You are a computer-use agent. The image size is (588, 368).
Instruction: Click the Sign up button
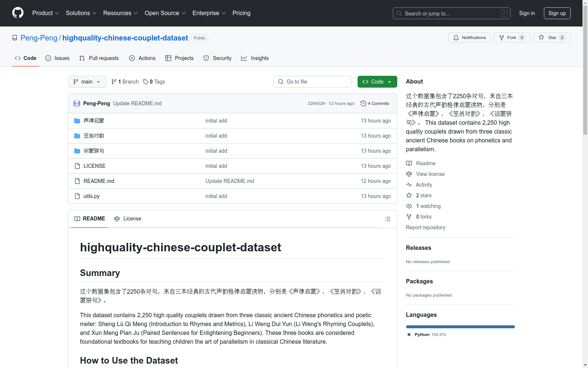[x=557, y=13]
